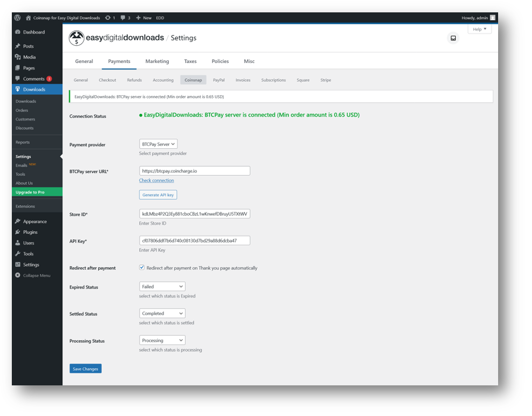Screen dimensions: 532x416
Task: Click the Tools link under Emails submenu
Action: pos(20,174)
